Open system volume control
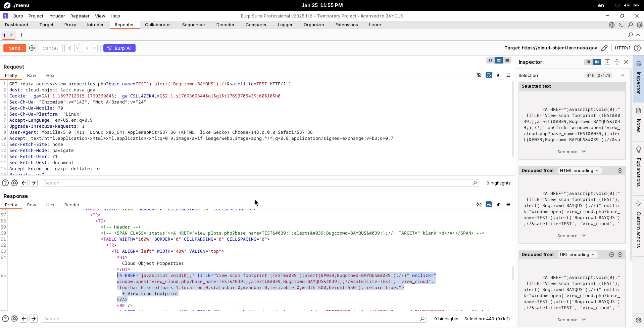644x328 pixels. (x=626, y=5)
